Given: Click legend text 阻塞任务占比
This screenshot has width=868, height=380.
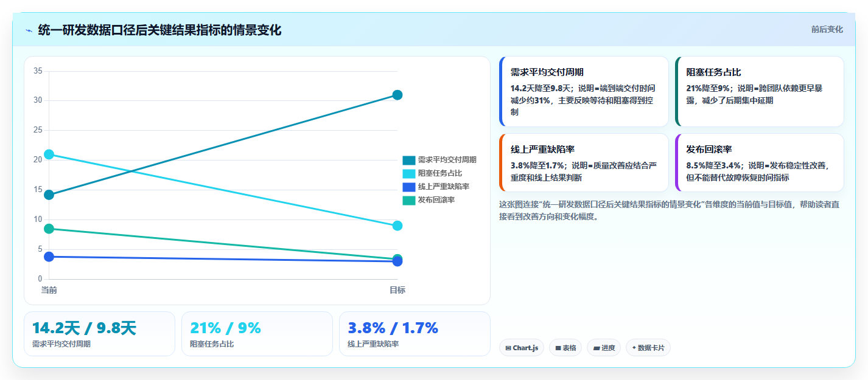Looking at the screenshot, I should pyautogui.click(x=440, y=173).
